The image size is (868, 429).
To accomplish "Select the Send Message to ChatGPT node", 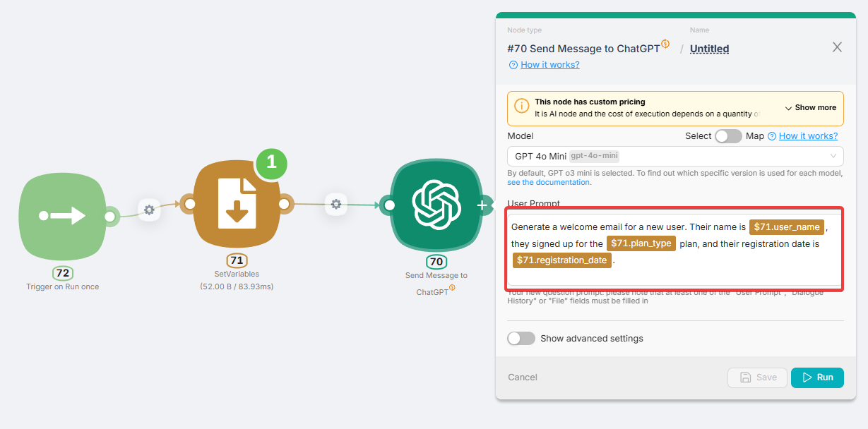I will coord(436,205).
